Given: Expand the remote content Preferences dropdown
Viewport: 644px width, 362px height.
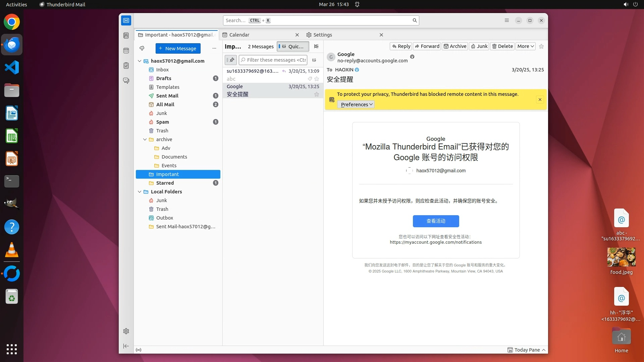Looking at the screenshot, I should (356, 105).
